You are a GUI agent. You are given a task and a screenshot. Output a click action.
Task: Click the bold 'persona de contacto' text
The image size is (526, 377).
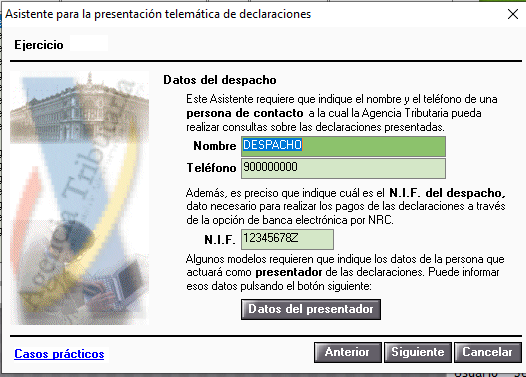pyautogui.click(x=245, y=113)
